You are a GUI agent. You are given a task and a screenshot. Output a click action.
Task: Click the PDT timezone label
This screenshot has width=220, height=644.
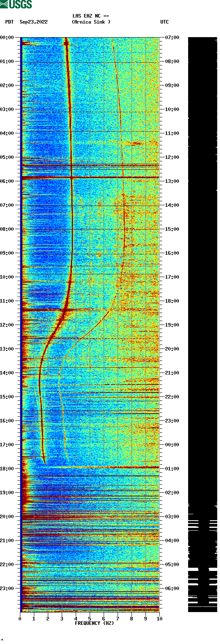point(10,22)
